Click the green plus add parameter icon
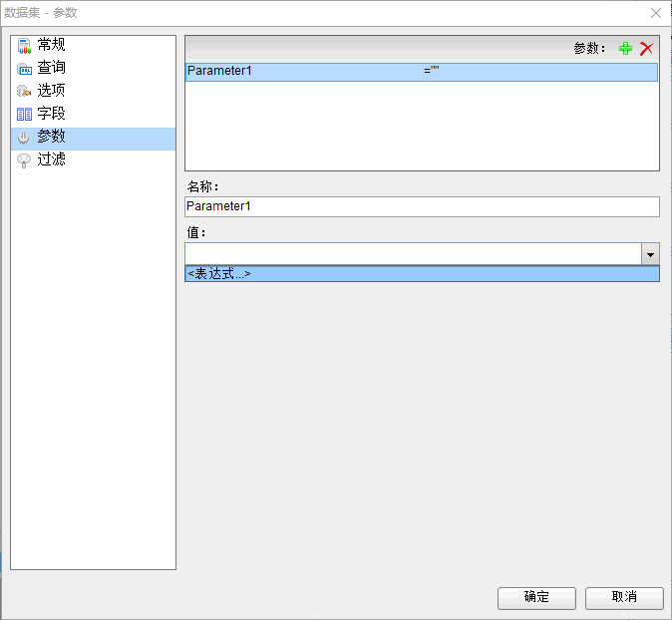The height and width of the screenshot is (620, 672). pyautogui.click(x=625, y=49)
